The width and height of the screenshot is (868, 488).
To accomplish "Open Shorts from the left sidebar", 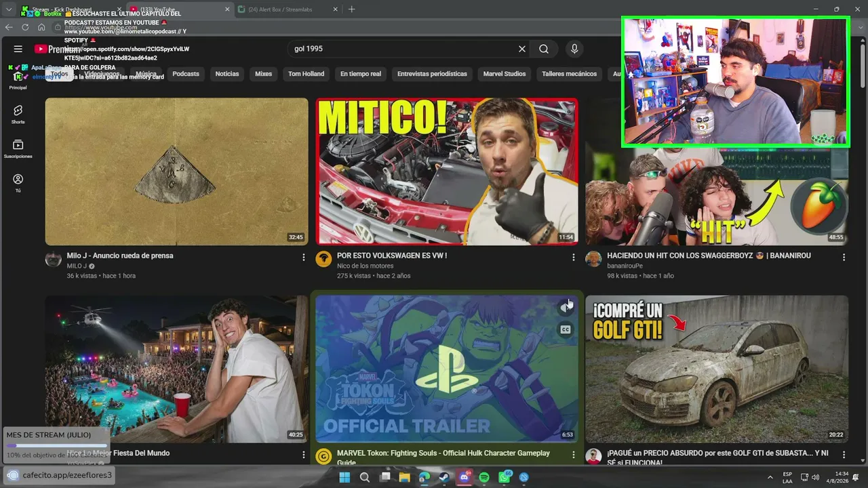I will pos(18,114).
